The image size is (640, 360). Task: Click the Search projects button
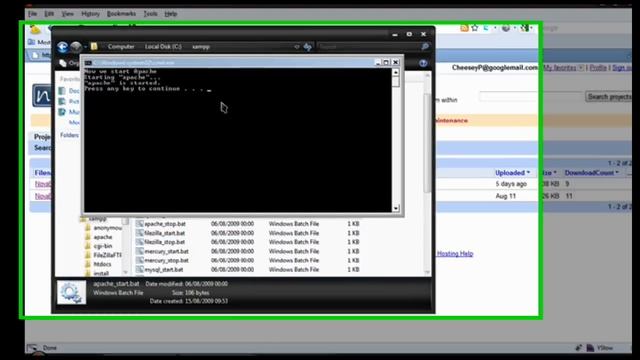point(609,97)
